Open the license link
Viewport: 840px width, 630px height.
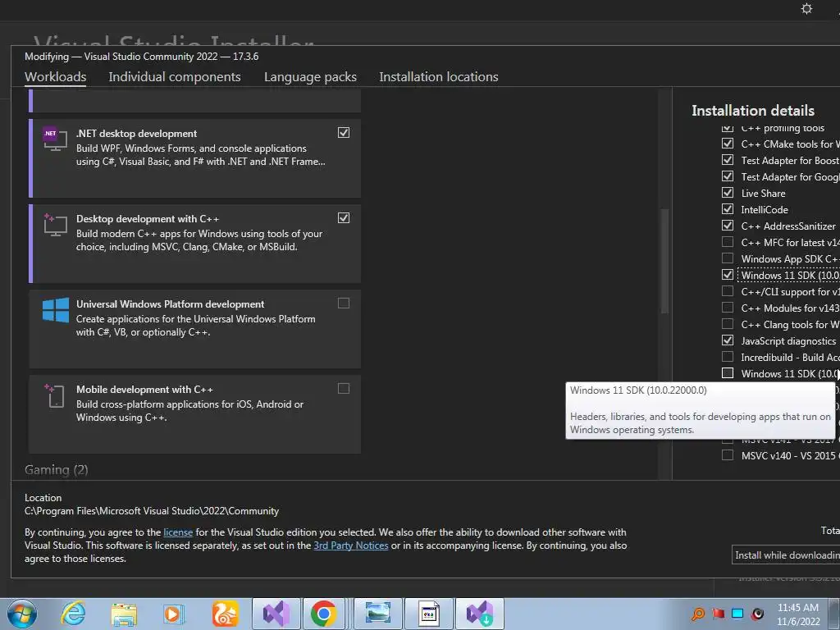178,532
